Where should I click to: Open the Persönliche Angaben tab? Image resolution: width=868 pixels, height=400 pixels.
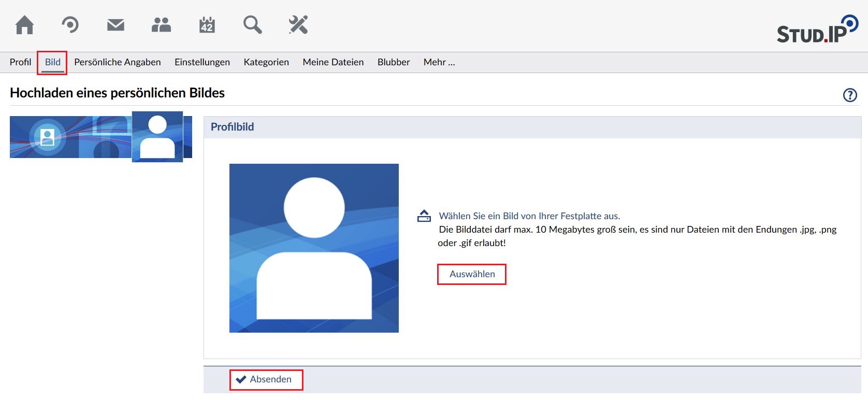117,62
